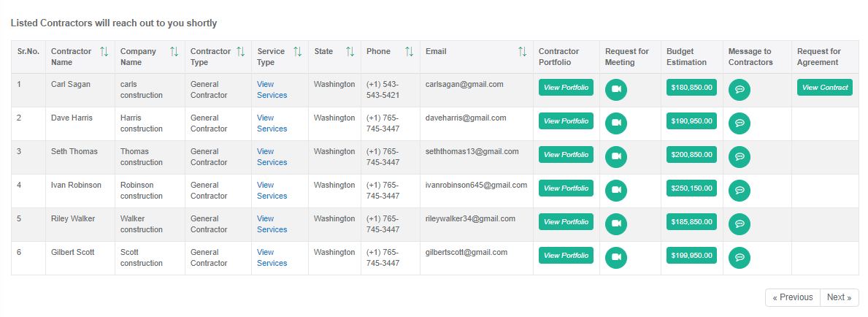Go to Previous page

793,297
